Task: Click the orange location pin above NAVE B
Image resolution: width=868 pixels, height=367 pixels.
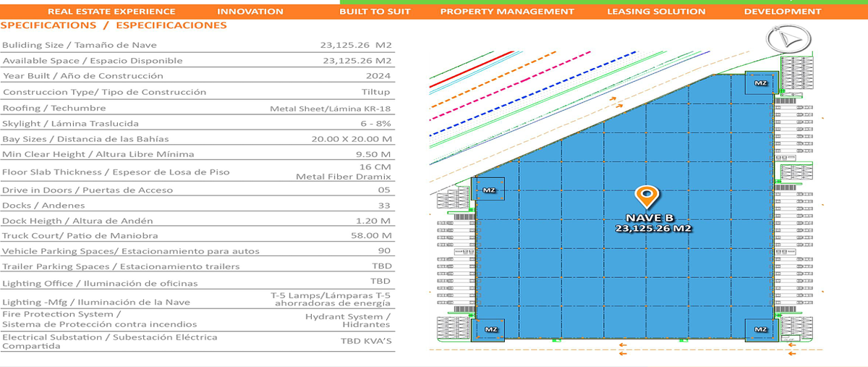Action: pyautogui.click(x=646, y=196)
